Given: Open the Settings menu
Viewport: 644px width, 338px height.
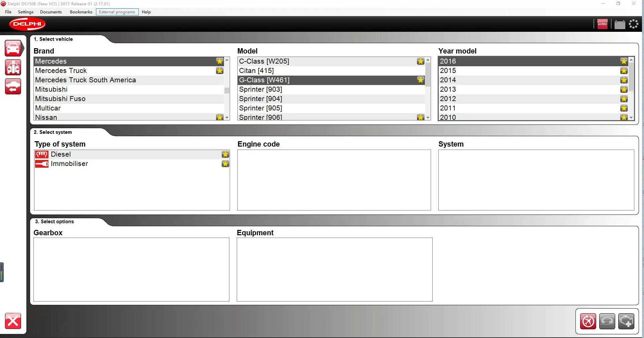Looking at the screenshot, I should pyautogui.click(x=26, y=12).
